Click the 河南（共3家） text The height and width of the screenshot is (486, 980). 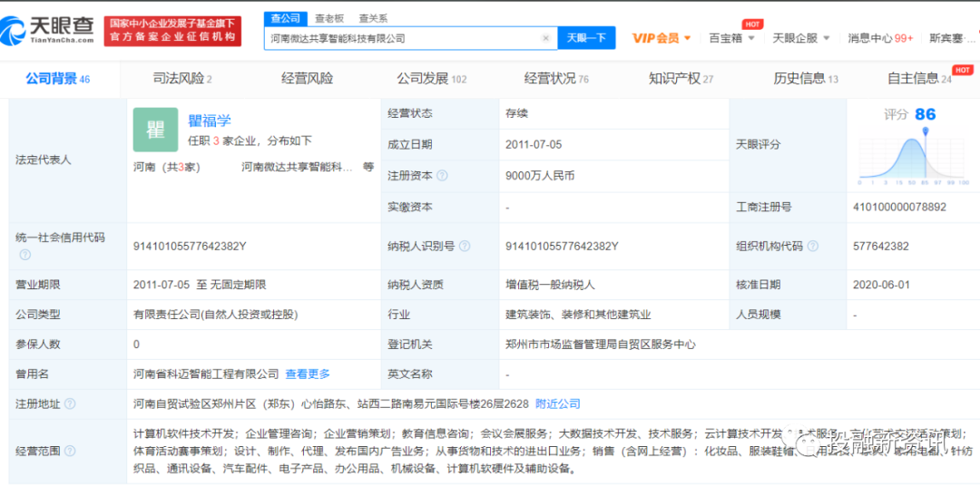166,168
